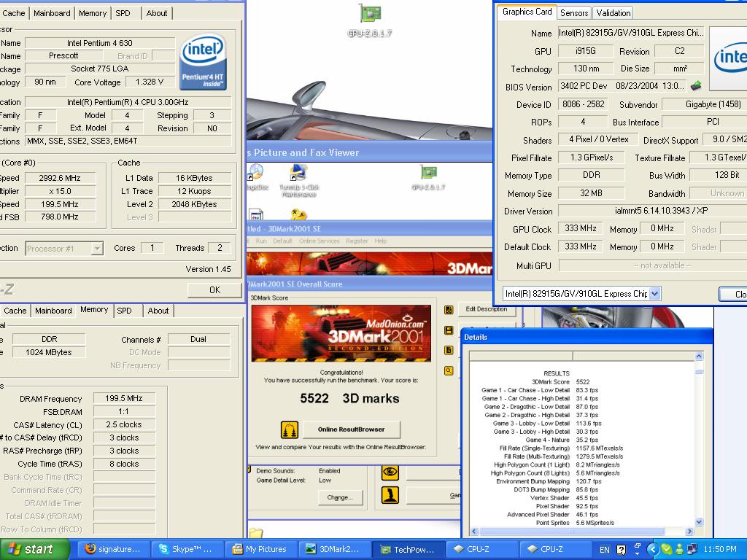Open My Pictures from the taskbar
This screenshot has height=560, width=747.
point(260,549)
